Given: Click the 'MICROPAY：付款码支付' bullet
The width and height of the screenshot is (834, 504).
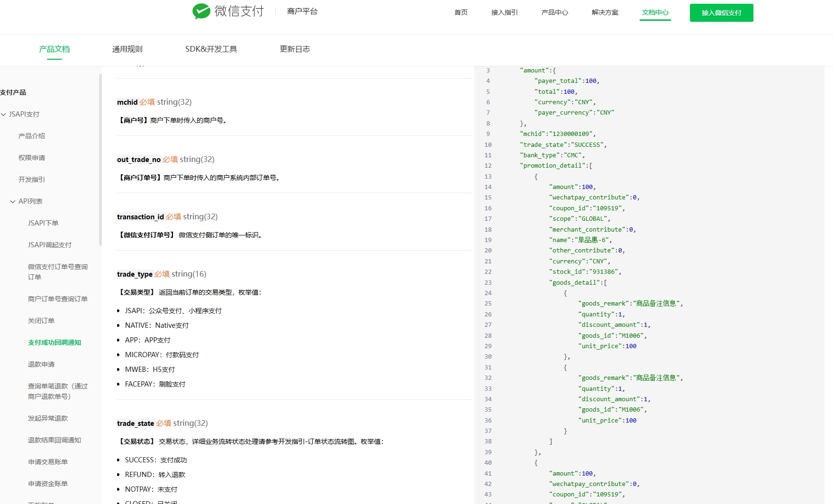Looking at the screenshot, I should click(x=162, y=355).
